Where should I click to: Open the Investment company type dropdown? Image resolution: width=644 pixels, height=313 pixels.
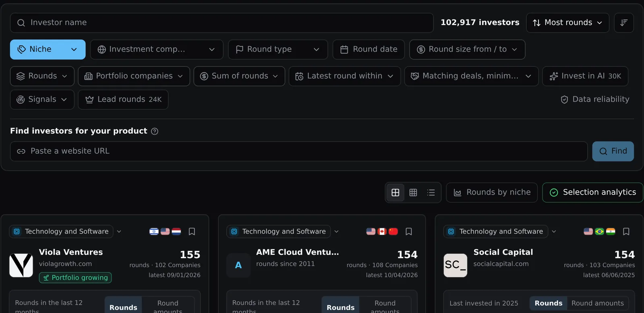click(x=157, y=50)
